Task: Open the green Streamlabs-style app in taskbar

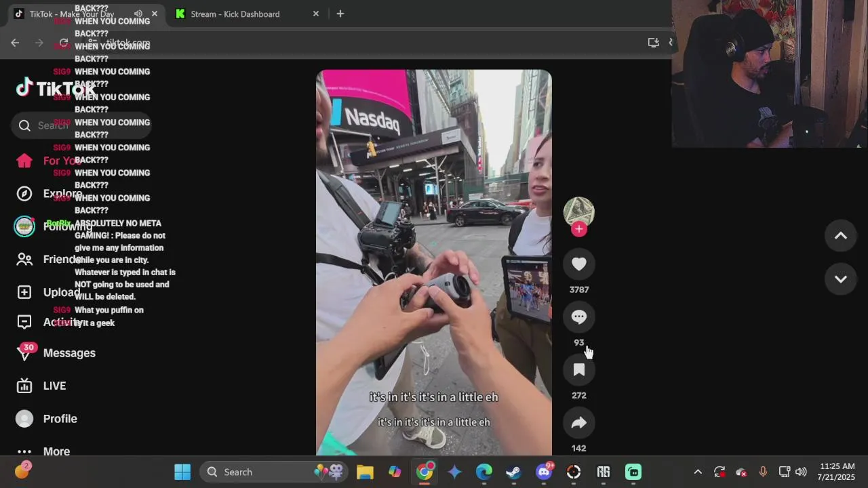Action: click(x=633, y=472)
